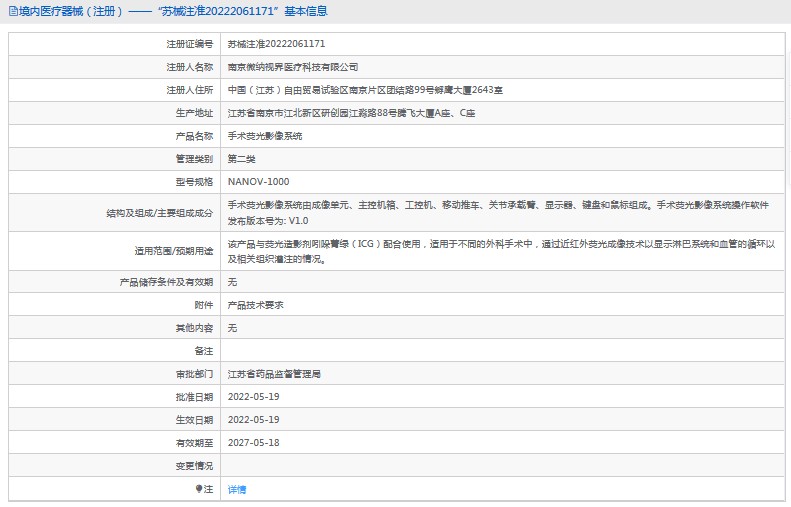Click the 附件 row label

coord(204,305)
